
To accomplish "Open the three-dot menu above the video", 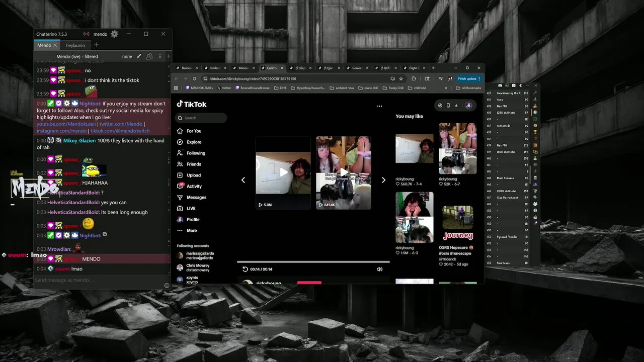I will click(x=380, y=106).
